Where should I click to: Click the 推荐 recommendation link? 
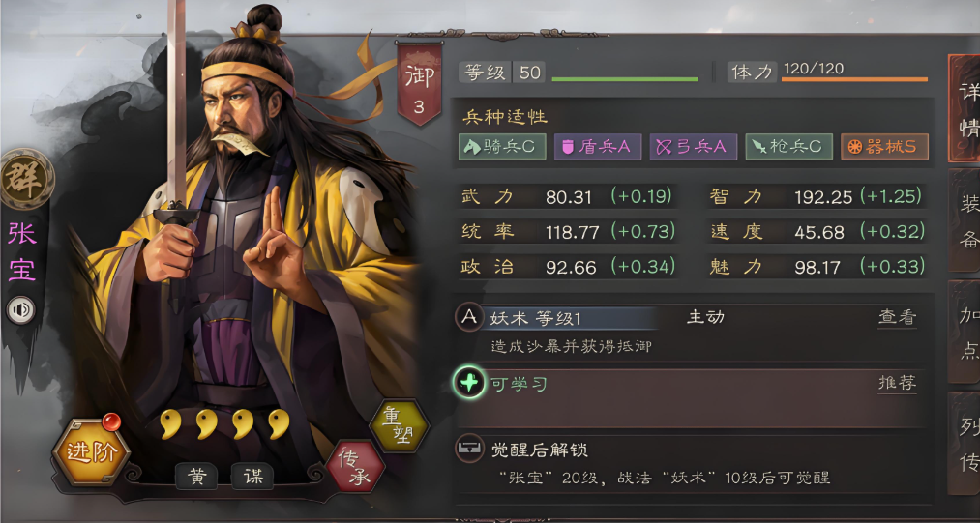click(898, 383)
